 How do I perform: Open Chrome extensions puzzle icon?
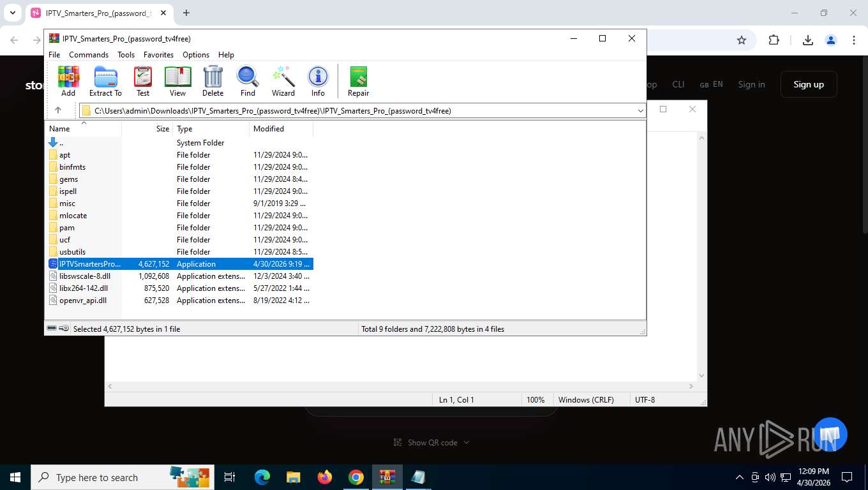(774, 40)
